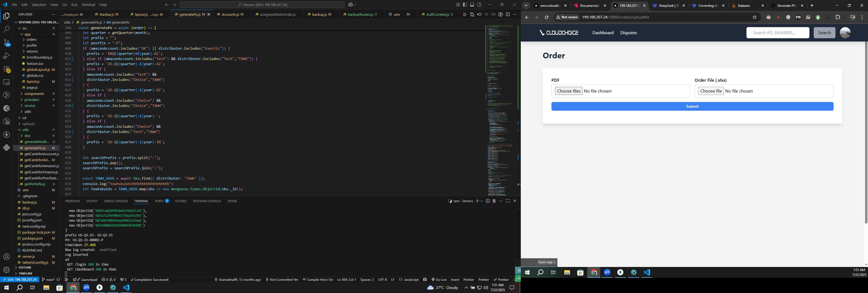
Task: Open Zoom from the Windows taskbar
Action: 86,288
